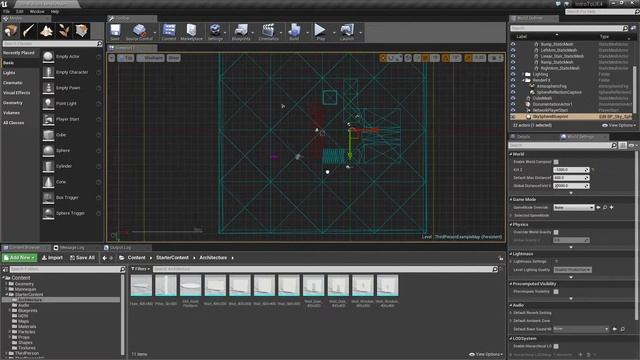Select the Cone shape icon
The height and width of the screenshot is (360, 640).
(48, 182)
